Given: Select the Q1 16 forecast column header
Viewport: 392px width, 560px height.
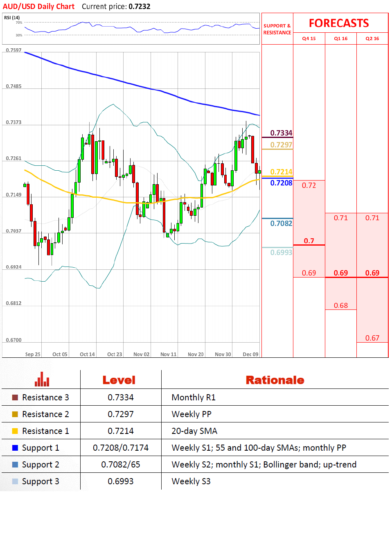Looking at the screenshot, I should pyautogui.click(x=341, y=38).
